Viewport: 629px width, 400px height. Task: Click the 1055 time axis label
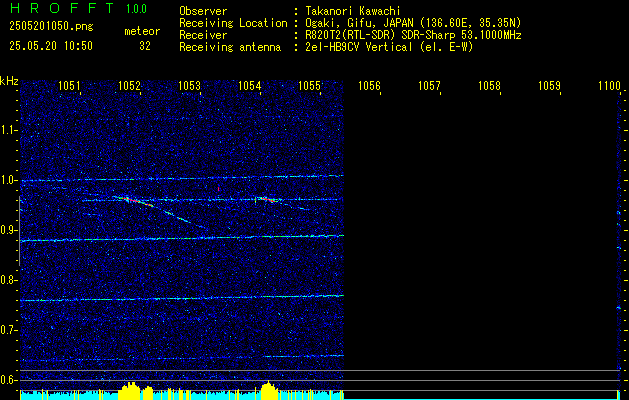[310, 86]
